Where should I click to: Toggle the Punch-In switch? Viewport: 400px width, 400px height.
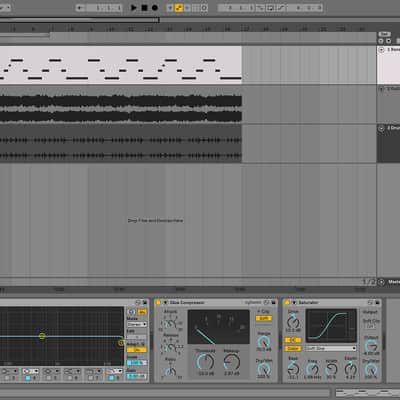(260, 8)
